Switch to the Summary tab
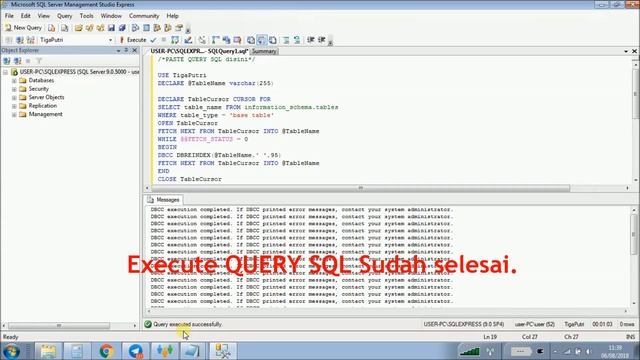 point(264,51)
